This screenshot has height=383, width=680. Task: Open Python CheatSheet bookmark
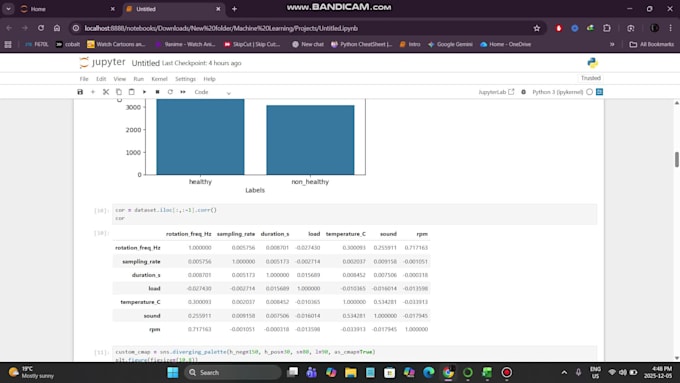(362, 44)
